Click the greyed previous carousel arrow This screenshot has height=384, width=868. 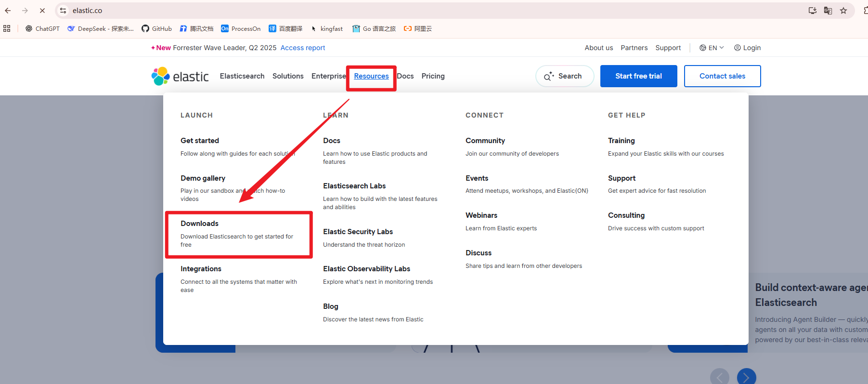(x=720, y=377)
